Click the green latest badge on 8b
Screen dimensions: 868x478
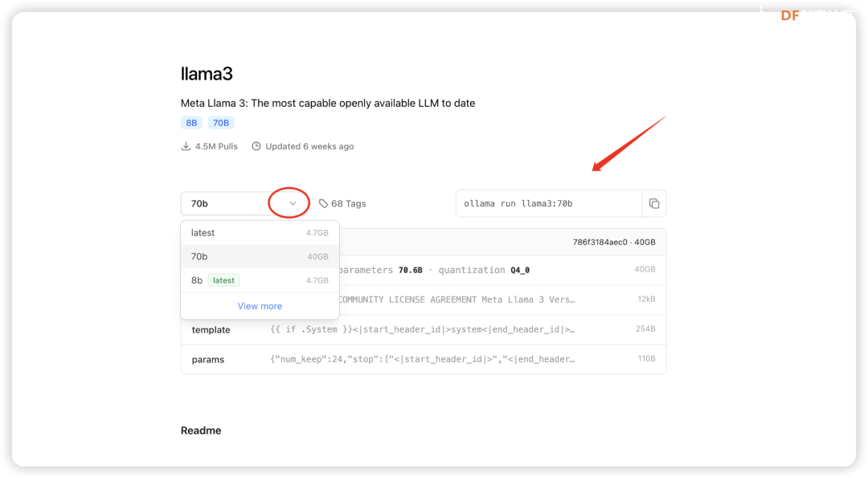223,280
